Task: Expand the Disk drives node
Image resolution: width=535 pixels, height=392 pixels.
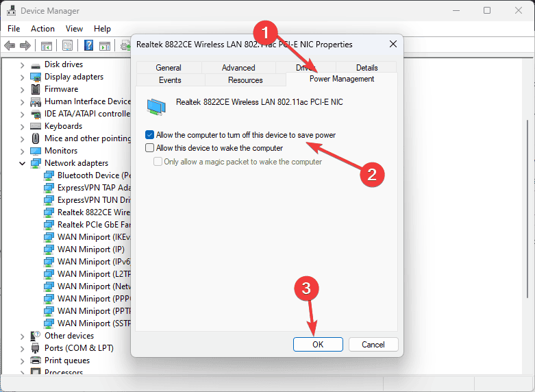Action: coord(22,65)
